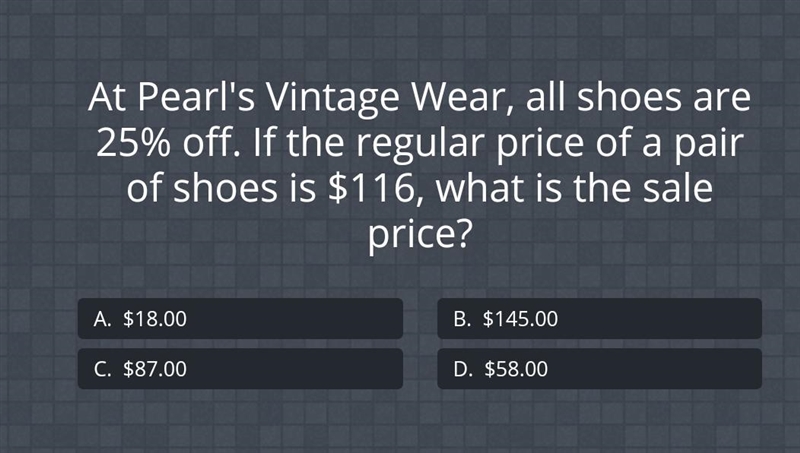The width and height of the screenshot is (800, 453).
Task: Select answer D, $58.00
Action: [x=599, y=369]
